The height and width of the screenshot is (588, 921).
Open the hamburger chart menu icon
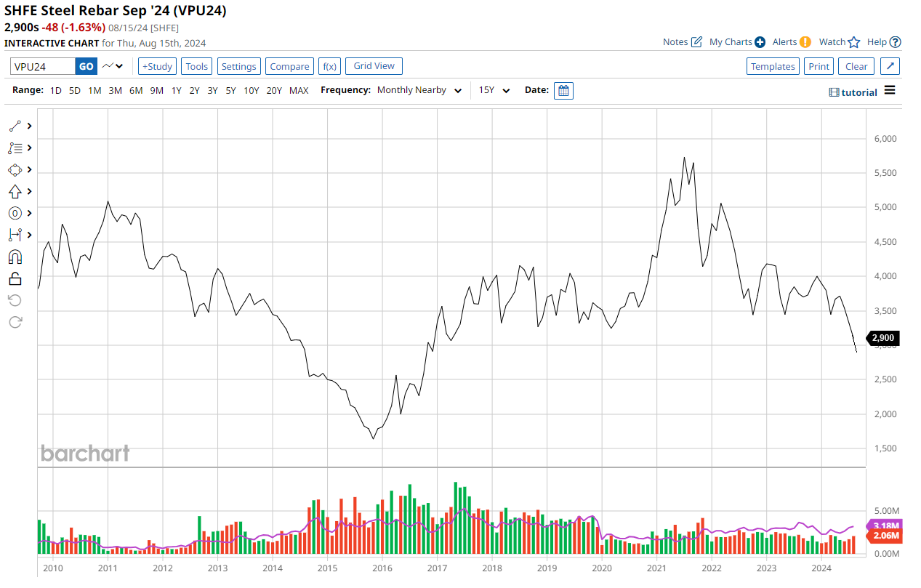(890, 91)
